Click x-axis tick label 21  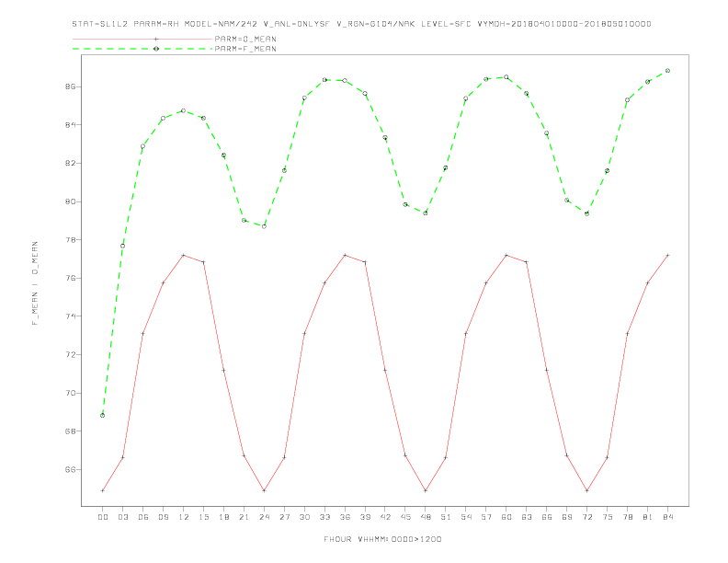click(x=244, y=517)
